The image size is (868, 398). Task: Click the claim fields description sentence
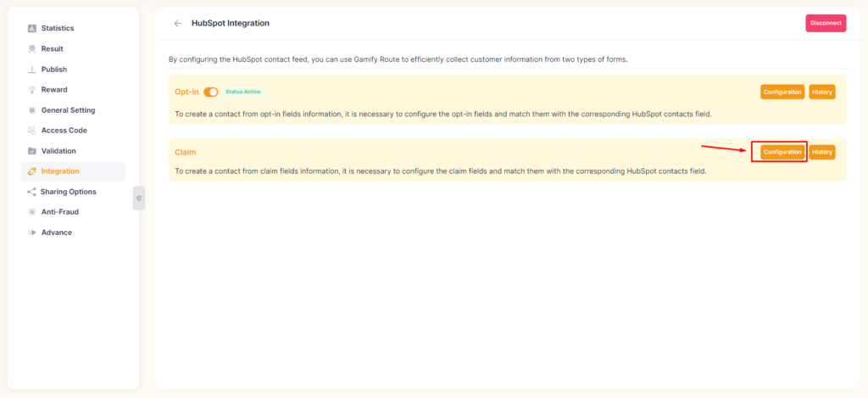click(x=441, y=171)
